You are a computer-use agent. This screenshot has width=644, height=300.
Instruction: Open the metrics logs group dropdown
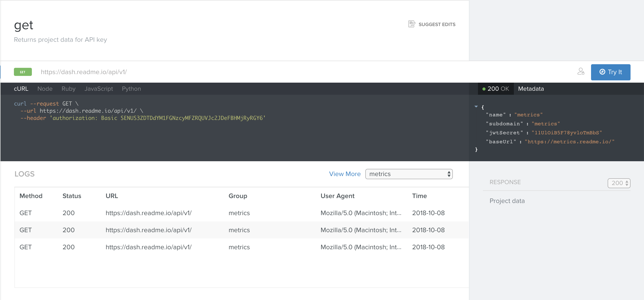tap(409, 174)
